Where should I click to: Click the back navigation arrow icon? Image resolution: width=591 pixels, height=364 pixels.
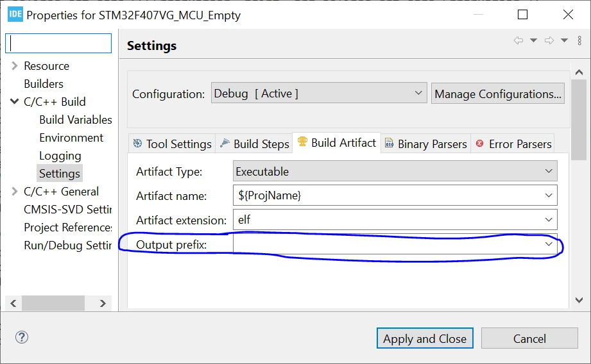pyautogui.click(x=518, y=40)
